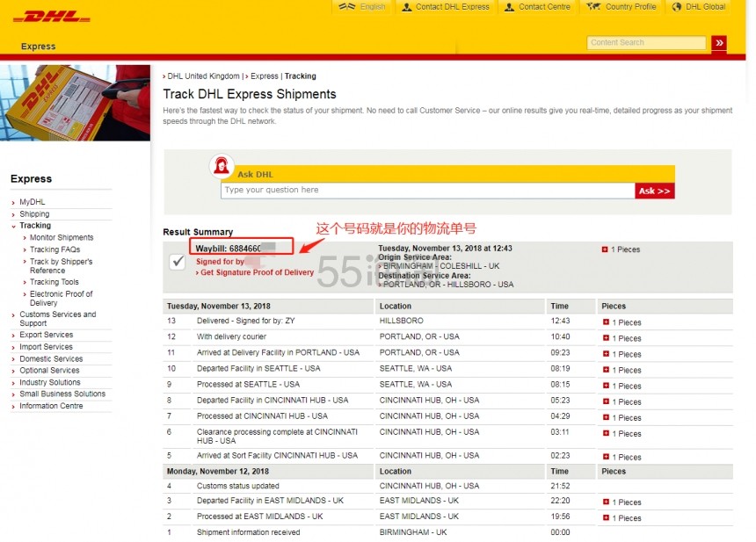Open Tracking Tools in the sidebar
The height and width of the screenshot is (542, 756).
(x=54, y=282)
